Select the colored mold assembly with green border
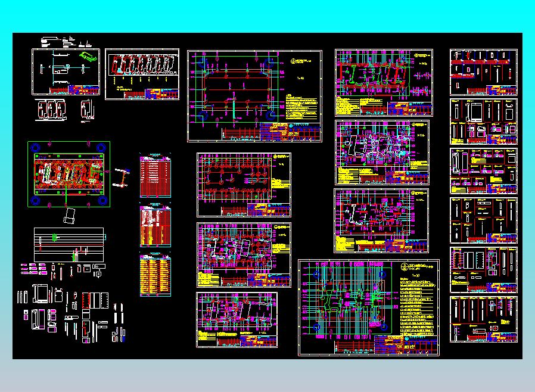The width and height of the screenshot is (535, 392). [x=69, y=174]
